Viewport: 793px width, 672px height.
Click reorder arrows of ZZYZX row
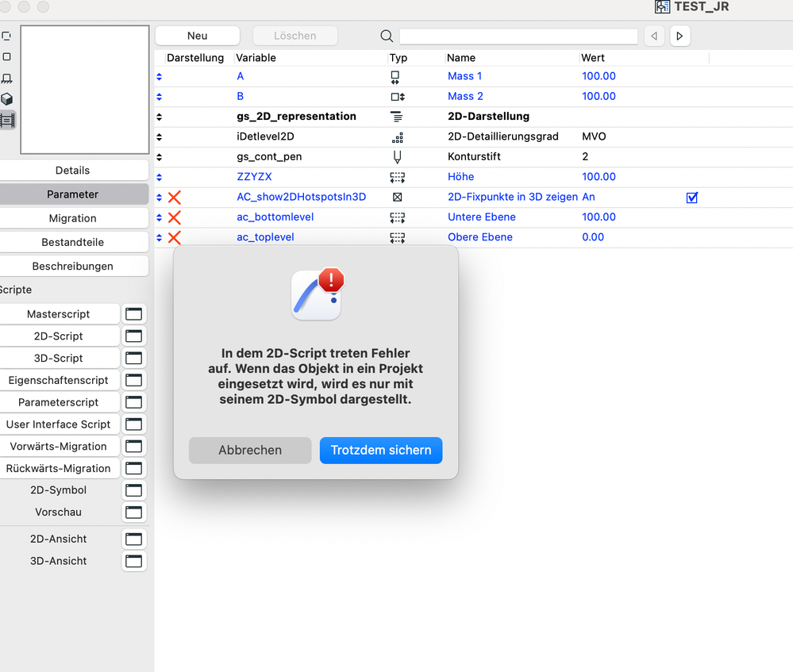[x=160, y=177]
